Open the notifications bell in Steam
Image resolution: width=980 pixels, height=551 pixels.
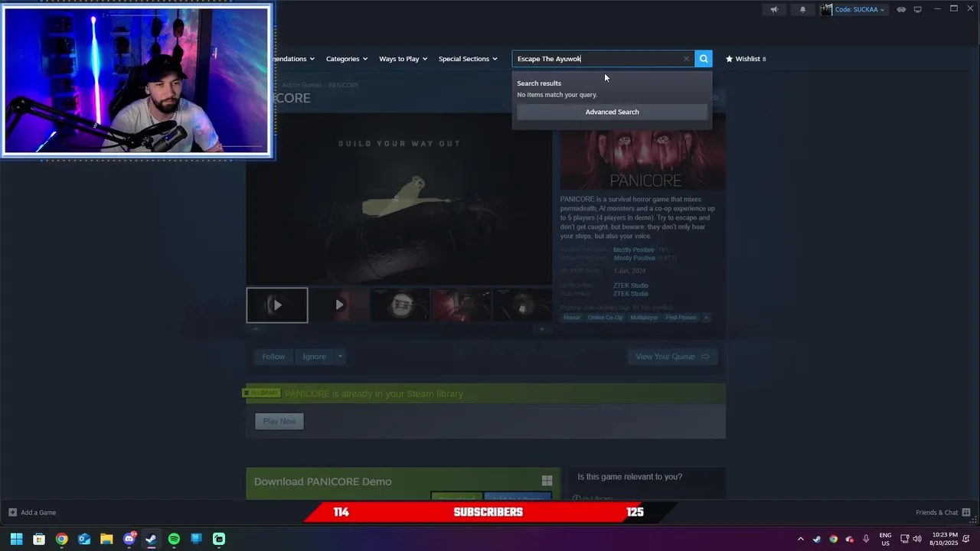pos(802,10)
